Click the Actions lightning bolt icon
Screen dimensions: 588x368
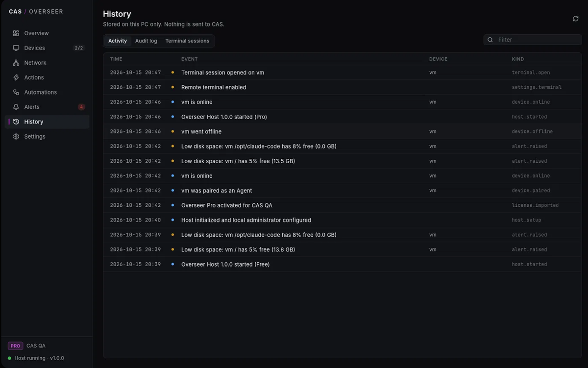pos(16,77)
